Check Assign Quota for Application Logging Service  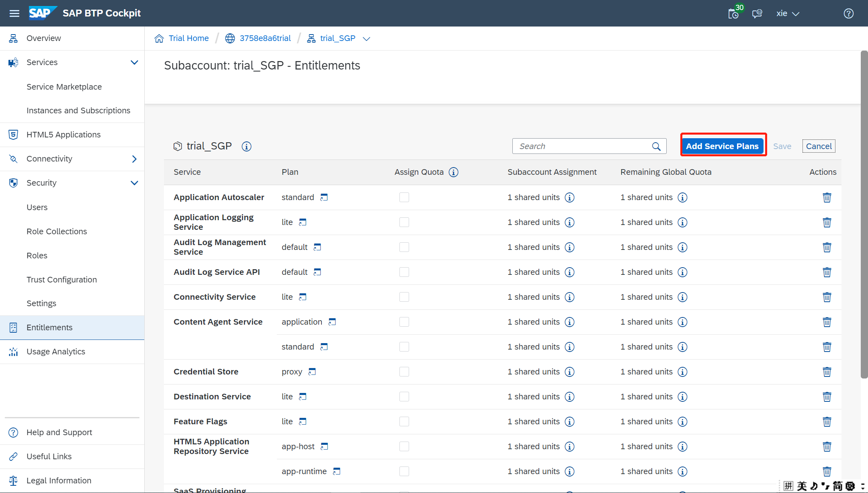pyautogui.click(x=404, y=222)
